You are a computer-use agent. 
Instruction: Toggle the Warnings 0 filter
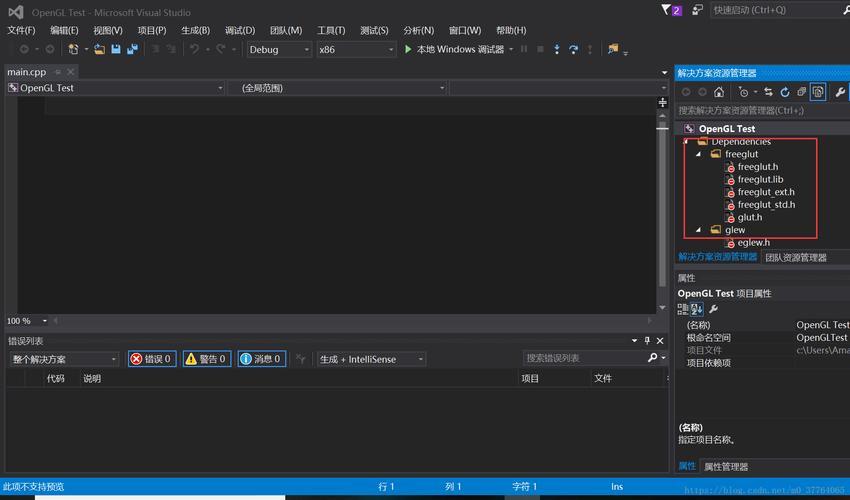coord(207,359)
